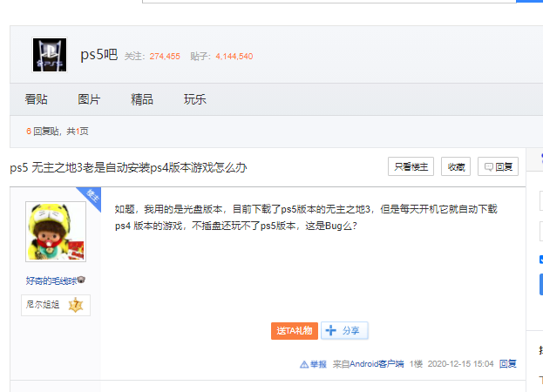Screen dimensions: 543x392
Task: Open the 精品 tab
Action: pos(142,99)
